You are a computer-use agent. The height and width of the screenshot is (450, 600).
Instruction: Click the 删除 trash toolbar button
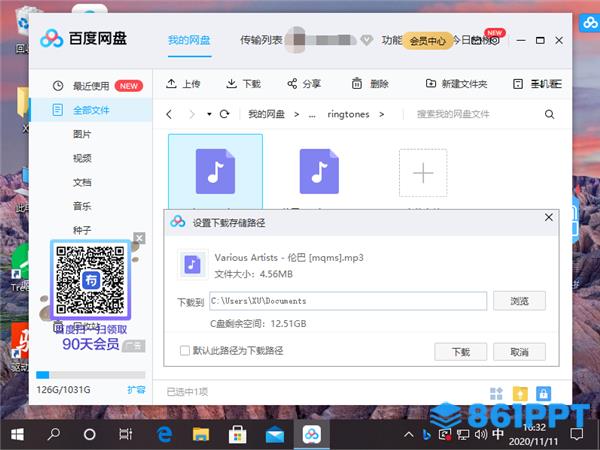[x=370, y=84]
